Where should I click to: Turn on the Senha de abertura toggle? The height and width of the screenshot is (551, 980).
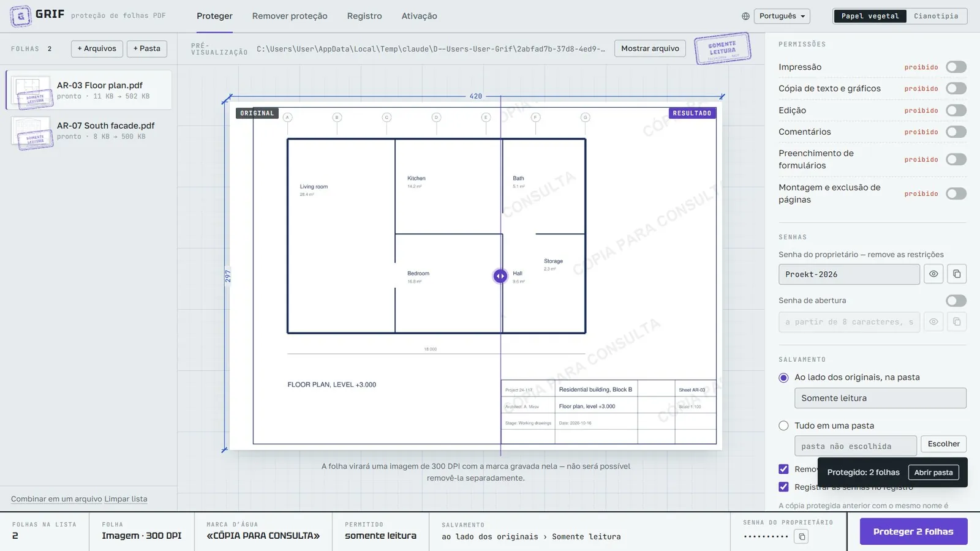coord(956,301)
